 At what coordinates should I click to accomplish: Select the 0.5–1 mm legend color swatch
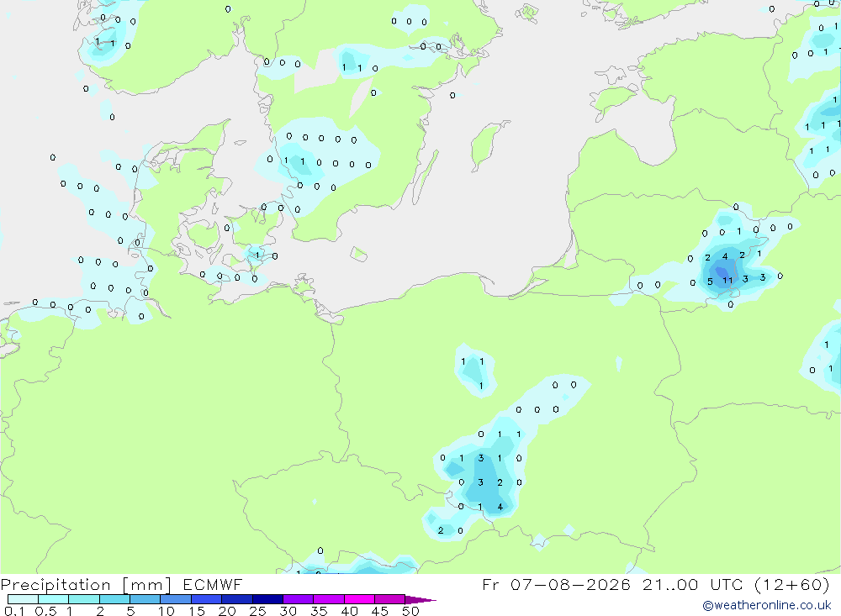click(x=53, y=599)
